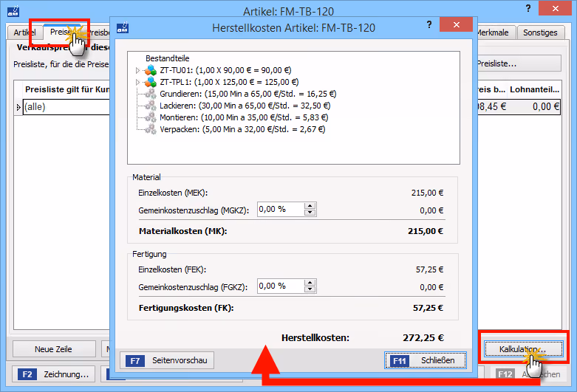
Task: Click the ZT-TPL1 colored cubes icon
Action: (150, 82)
